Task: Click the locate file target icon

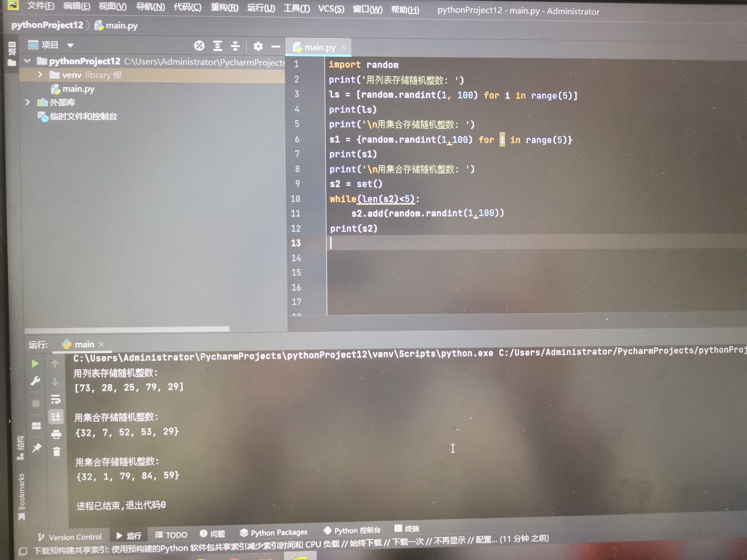Action: (x=199, y=46)
